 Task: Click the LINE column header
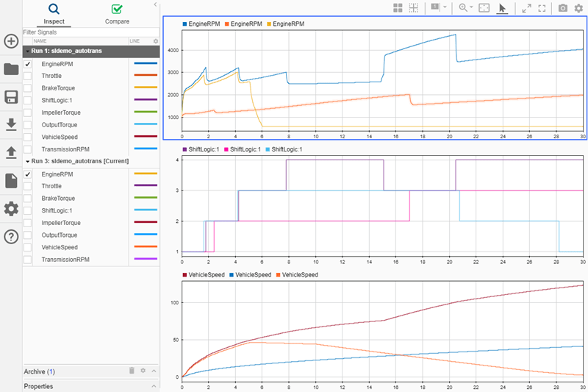pyautogui.click(x=135, y=41)
